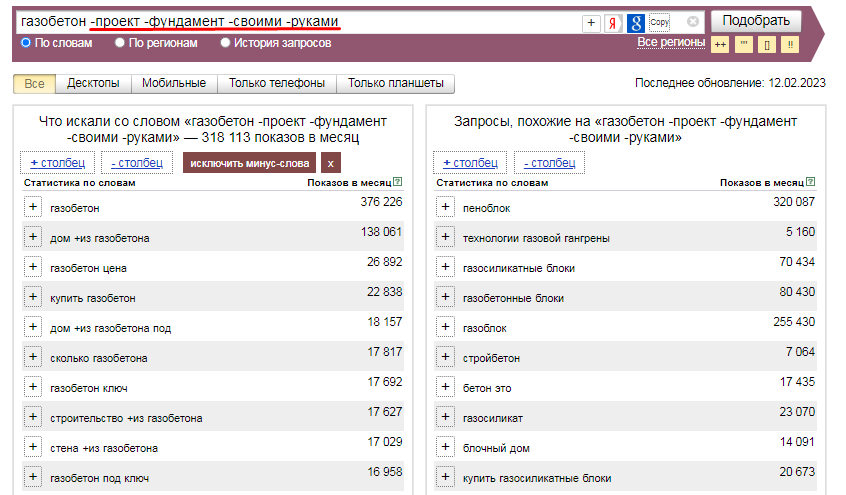Click the Google search icon in query field
Image resolution: width=846 pixels, height=495 pixels.
pyautogui.click(x=635, y=22)
